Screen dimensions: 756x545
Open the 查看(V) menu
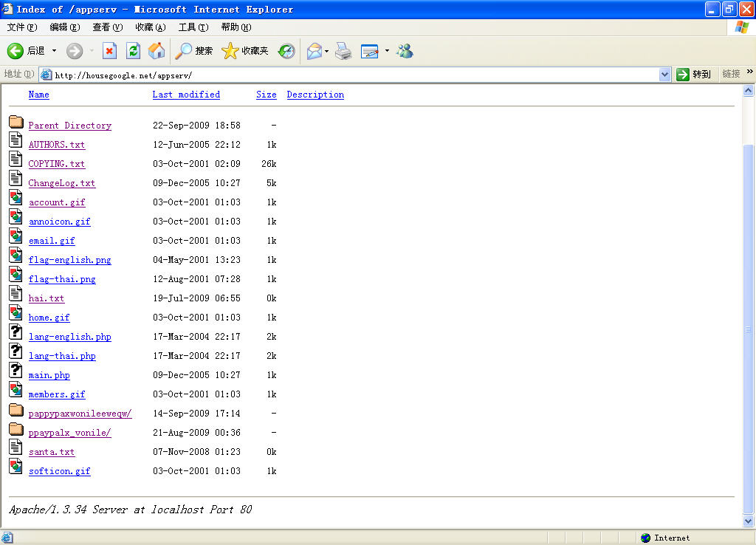click(x=108, y=27)
